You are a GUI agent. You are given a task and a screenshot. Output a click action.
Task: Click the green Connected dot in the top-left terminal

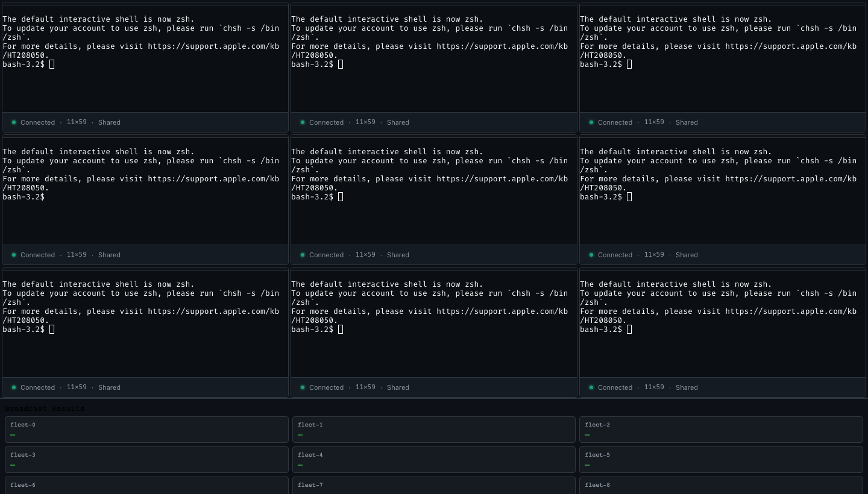pos(14,122)
